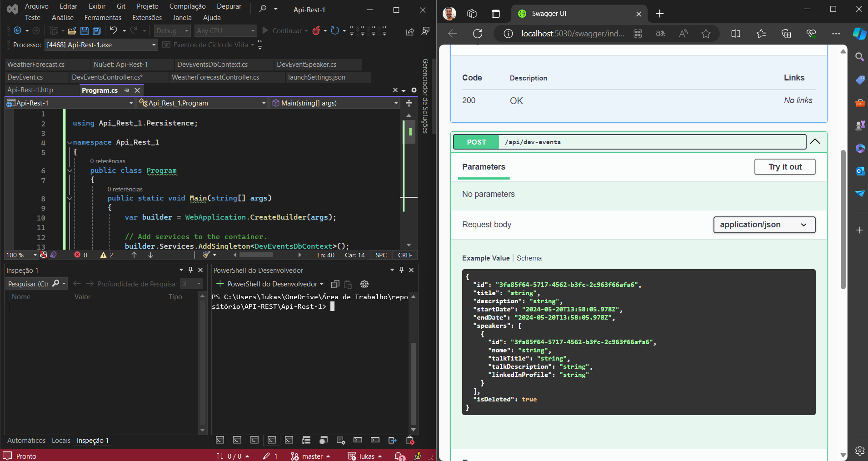Click the copy icon in PowerShell toolbar
The width and height of the screenshot is (868, 461).
pos(335,284)
